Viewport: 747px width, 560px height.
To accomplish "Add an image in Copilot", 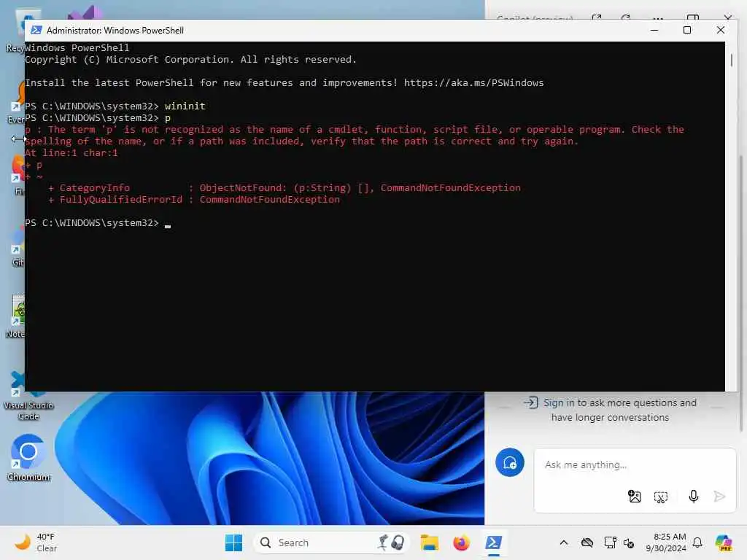I will 635,497.
